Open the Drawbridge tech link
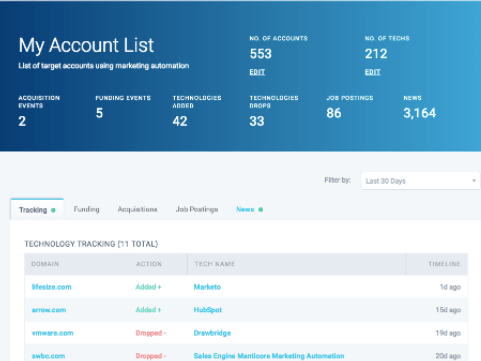The height and width of the screenshot is (361, 481). pyautogui.click(x=212, y=333)
